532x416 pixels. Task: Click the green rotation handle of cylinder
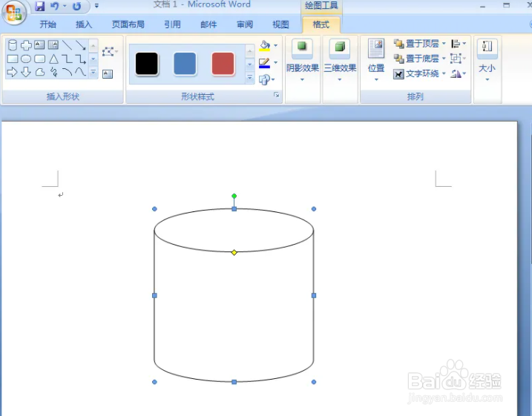(234, 196)
